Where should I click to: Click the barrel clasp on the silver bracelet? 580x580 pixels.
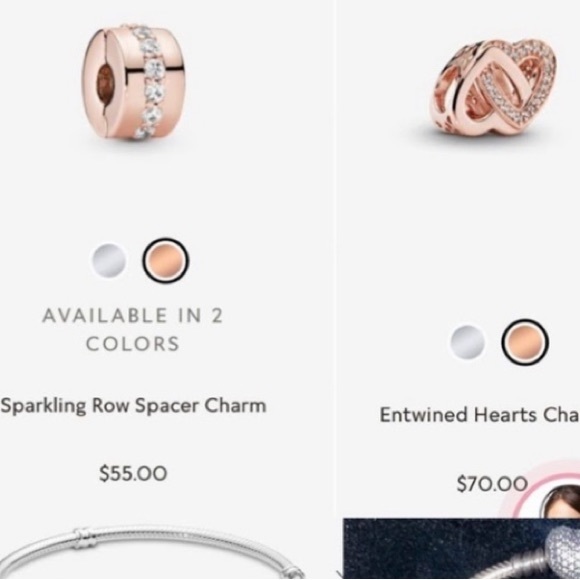tap(85, 539)
